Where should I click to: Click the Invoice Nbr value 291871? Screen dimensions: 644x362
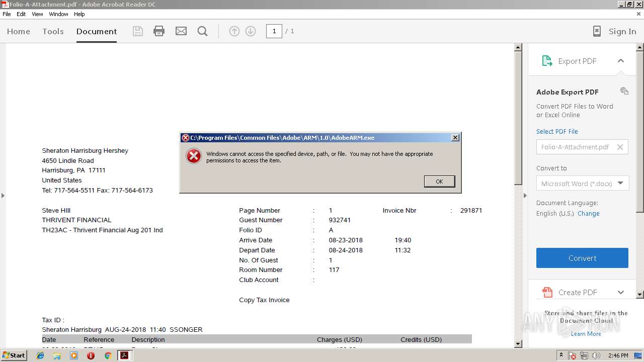471,211
